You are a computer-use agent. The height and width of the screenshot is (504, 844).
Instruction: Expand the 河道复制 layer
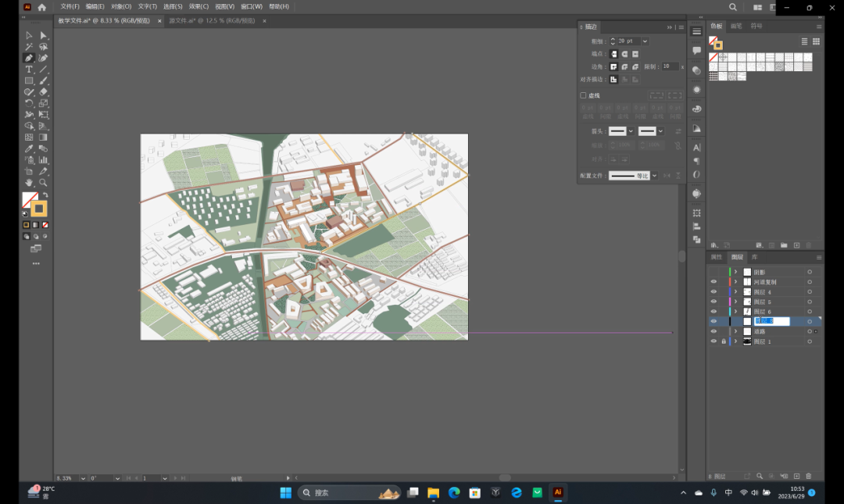(x=736, y=282)
